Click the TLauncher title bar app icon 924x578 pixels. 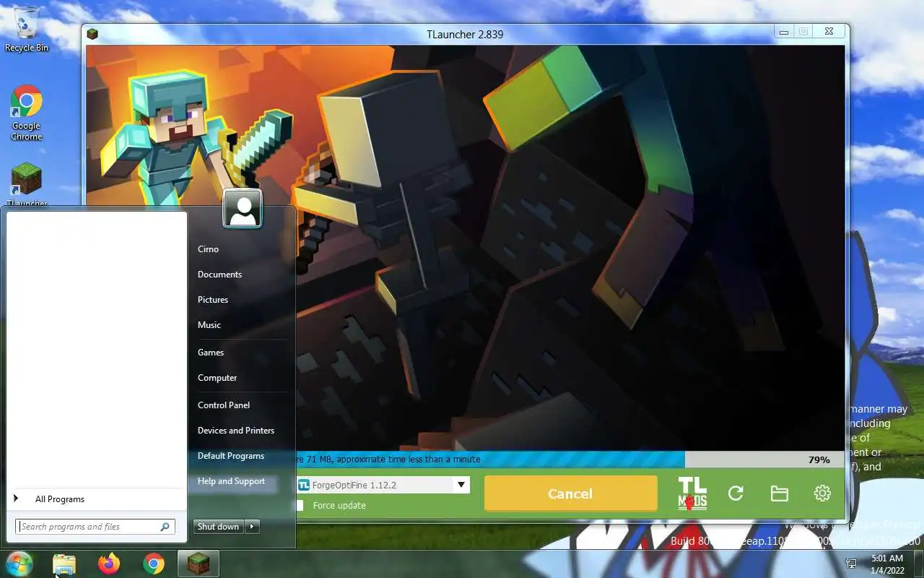[92, 34]
